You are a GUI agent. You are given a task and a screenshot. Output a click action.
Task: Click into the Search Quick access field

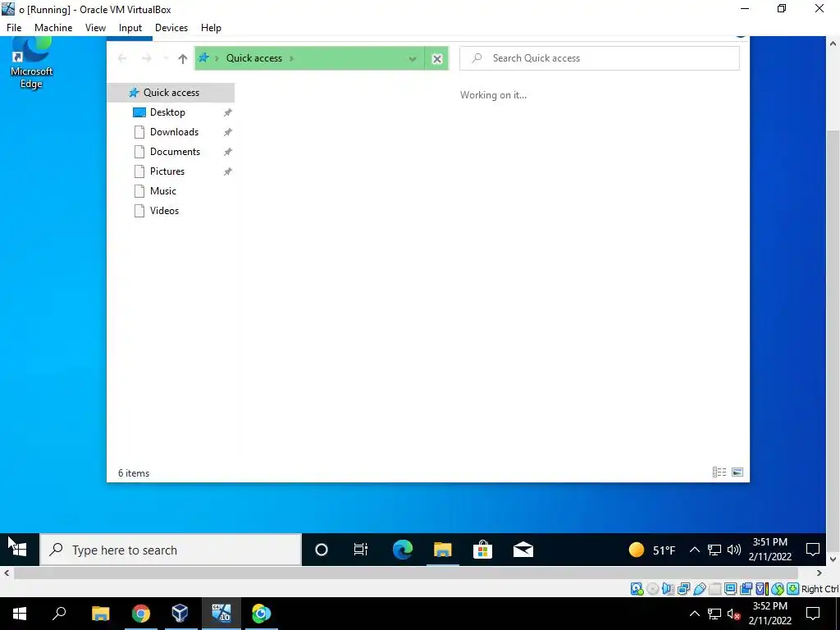click(x=600, y=58)
